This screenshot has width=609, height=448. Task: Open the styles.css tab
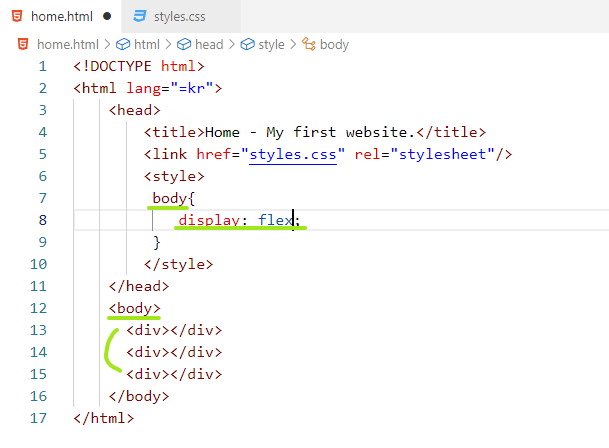coord(179,17)
